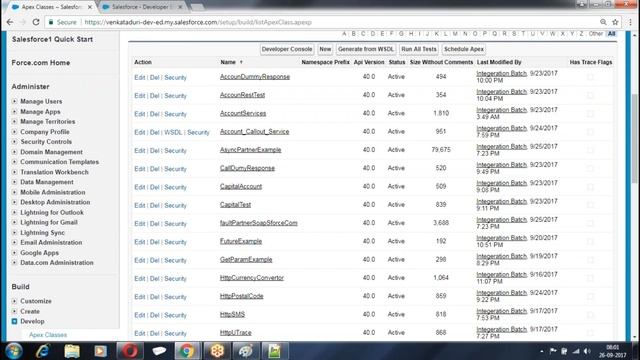Open Force.com Home sidebar link
Image resolution: width=640 pixels, height=360 pixels.
41,63
